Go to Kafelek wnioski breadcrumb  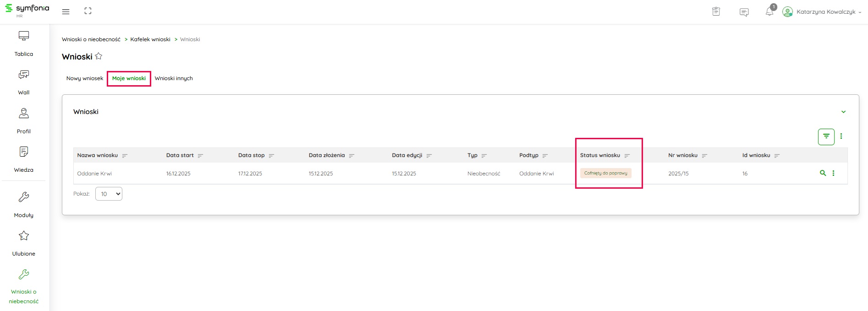tap(150, 39)
